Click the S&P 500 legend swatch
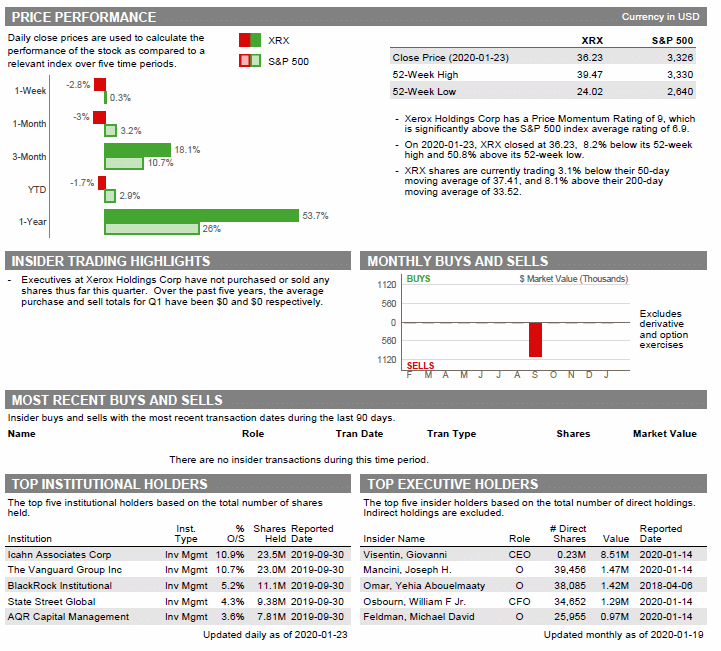 tap(250, 61)
